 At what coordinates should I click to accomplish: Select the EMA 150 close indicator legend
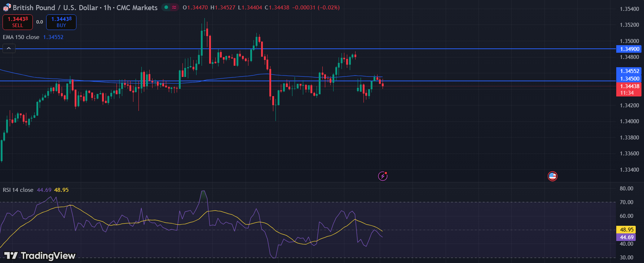tap(21, 37)
